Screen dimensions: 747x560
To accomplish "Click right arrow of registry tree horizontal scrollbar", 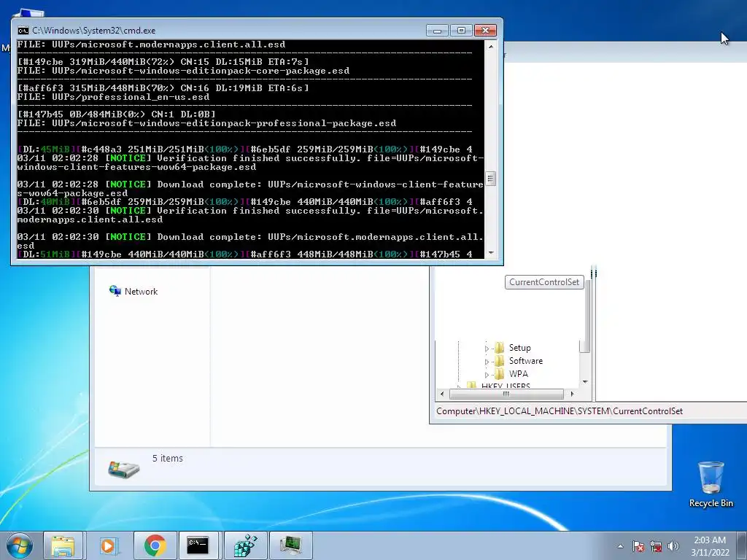I will 572,394.
